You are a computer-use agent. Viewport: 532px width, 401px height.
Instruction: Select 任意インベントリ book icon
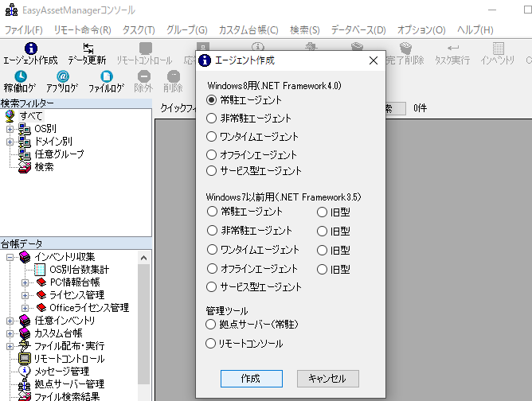tap(25, 321)
